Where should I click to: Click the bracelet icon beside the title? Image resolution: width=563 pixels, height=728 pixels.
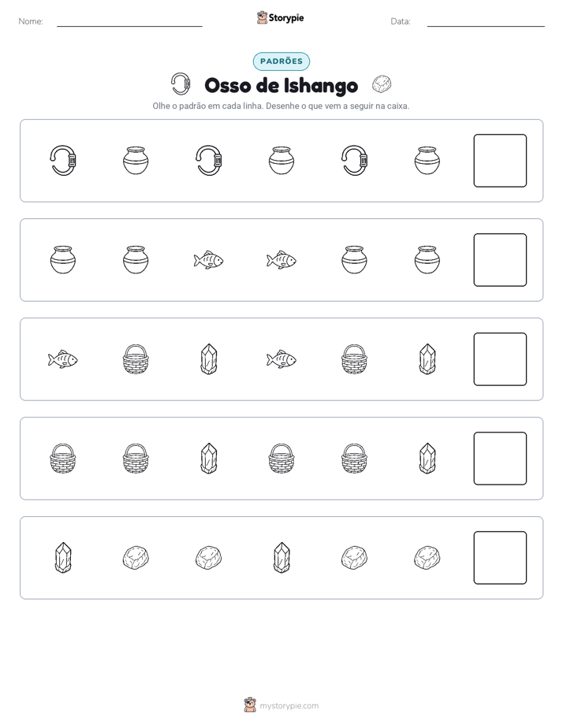pyautogui.click(x=181, y=84)
